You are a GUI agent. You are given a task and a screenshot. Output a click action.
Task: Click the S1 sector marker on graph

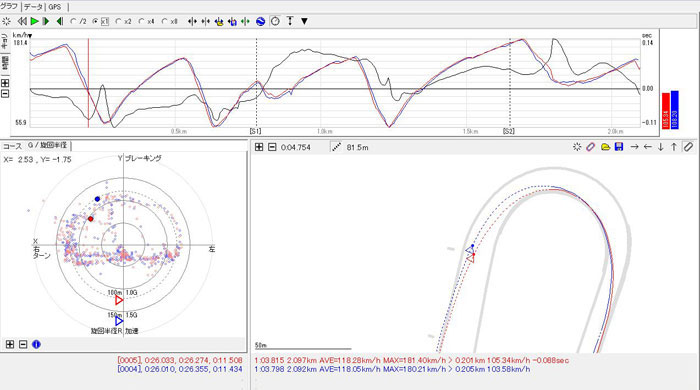tap(255, 131)
